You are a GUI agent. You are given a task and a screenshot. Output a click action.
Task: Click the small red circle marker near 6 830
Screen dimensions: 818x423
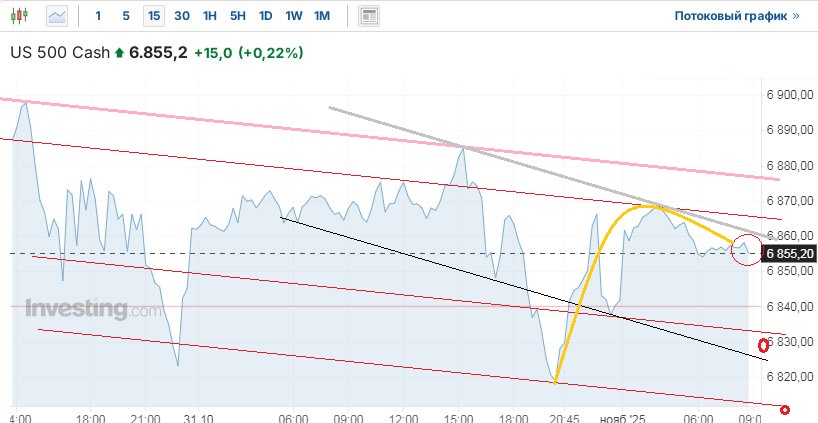click(763, 346)
